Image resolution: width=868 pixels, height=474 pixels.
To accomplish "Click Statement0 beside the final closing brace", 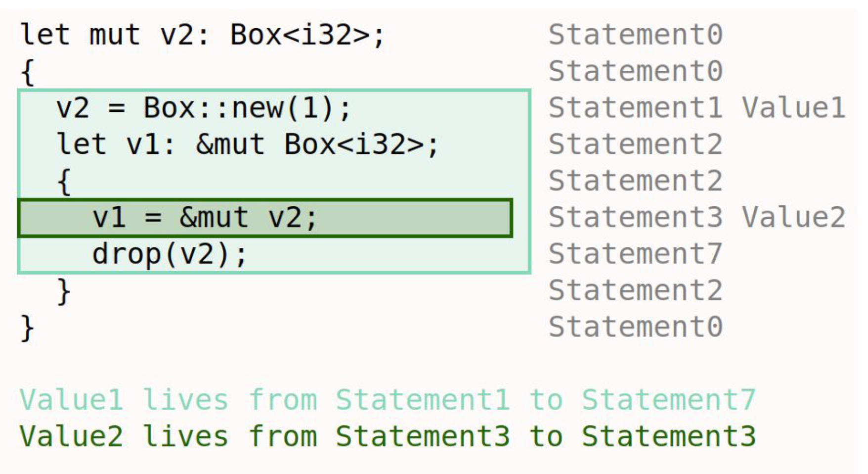I will point(635,328).
